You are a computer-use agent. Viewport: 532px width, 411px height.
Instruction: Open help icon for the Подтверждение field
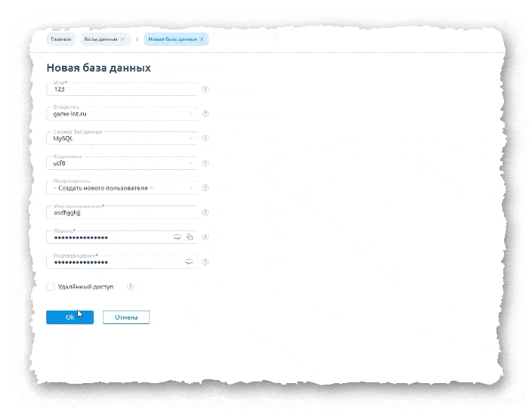pos(206,262)
